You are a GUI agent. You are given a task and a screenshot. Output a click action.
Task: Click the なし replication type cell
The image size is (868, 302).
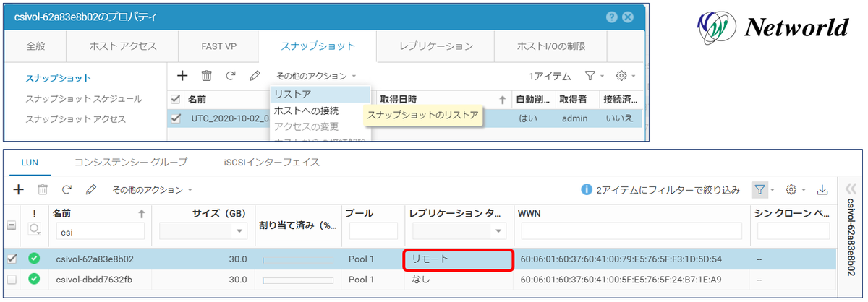point(457,279)
